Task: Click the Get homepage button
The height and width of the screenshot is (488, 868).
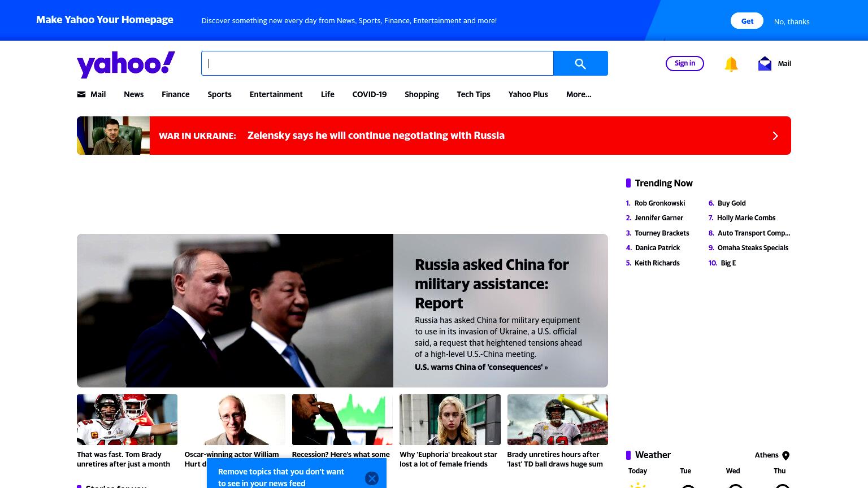Action: point(747,21)
